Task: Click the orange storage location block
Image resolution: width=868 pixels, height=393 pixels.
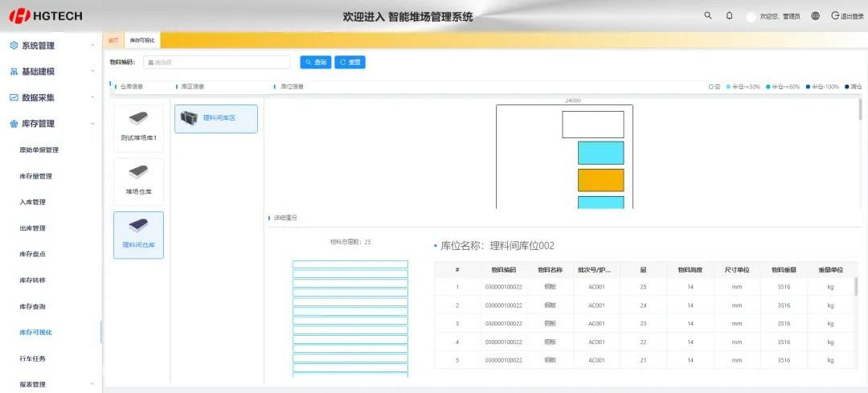Action: pyautogui.click(x=600, y=180)
